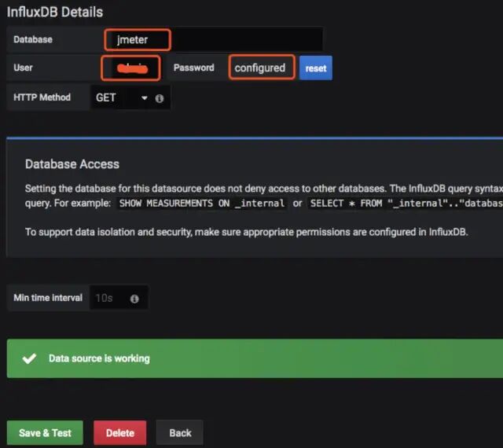Viewport: 503px width, 448px height.
Task: Click Save & Test button
Action: click(45, 433)
